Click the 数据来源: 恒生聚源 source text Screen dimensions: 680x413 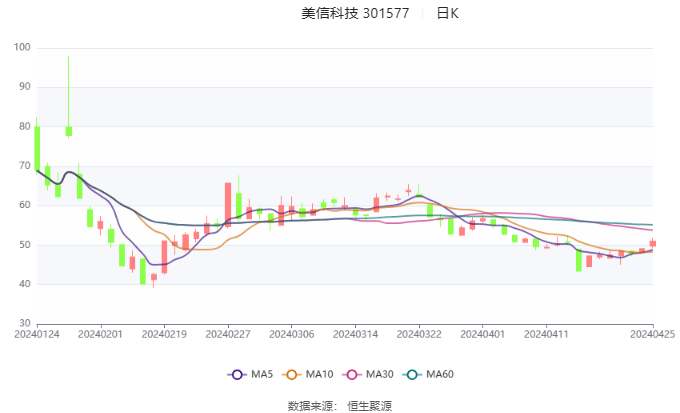pos(340,406)
